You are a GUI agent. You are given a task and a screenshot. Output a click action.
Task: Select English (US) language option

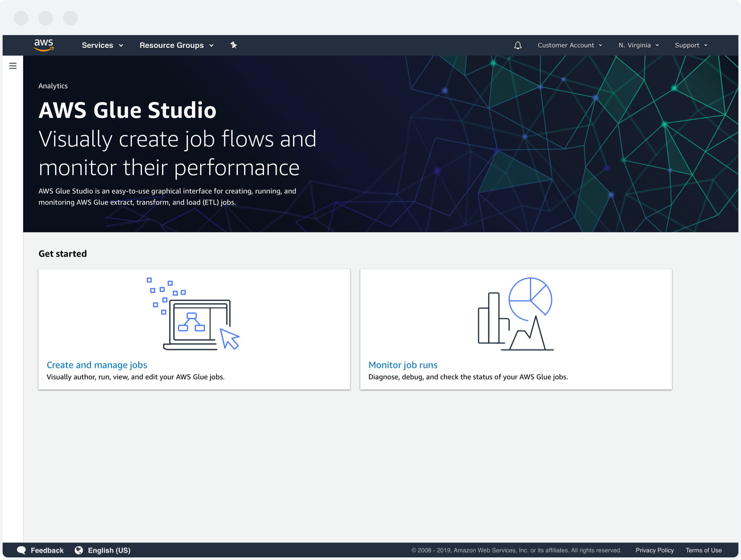tap(109, 550)
